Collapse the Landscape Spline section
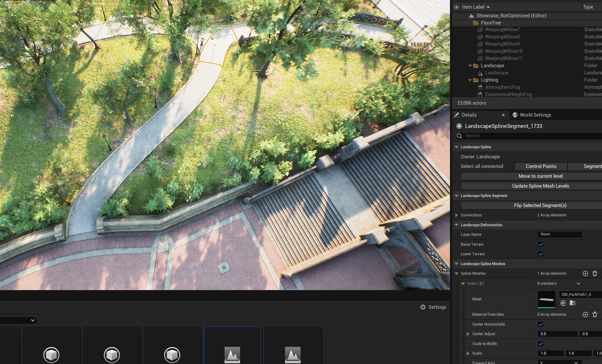This screenshot has width=602, height=364. pos(457,147)
